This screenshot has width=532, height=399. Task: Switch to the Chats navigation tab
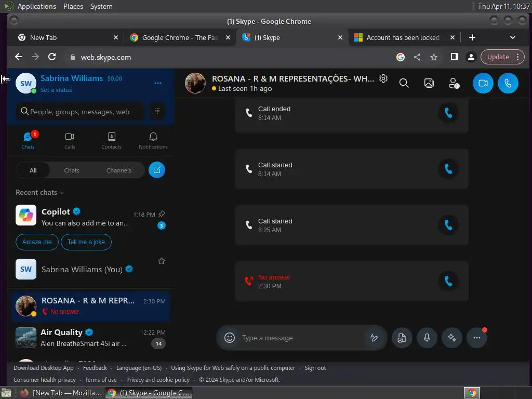click(x=28, y=140)
